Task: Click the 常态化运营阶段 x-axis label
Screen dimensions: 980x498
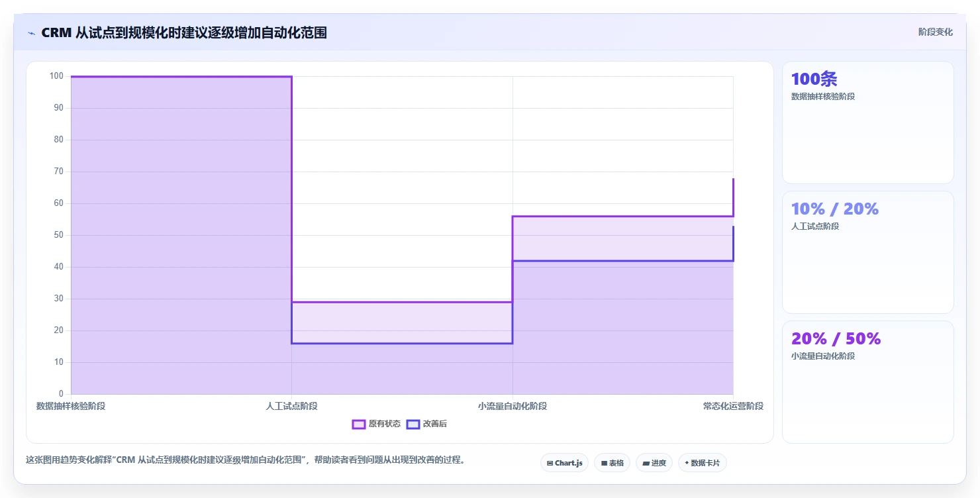Action: pos(733,406)
